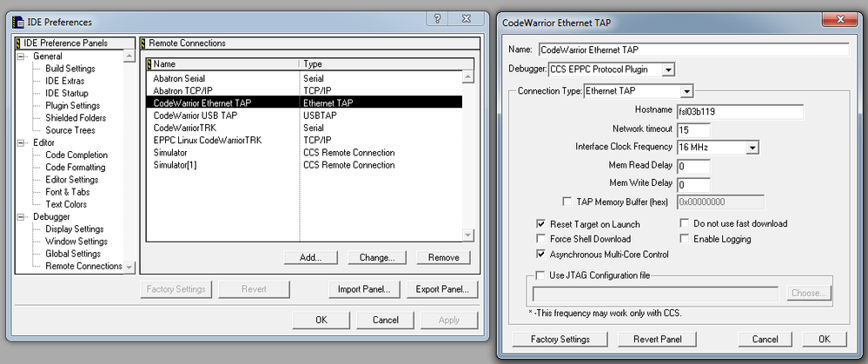Select the Simulator[1] connection row
Viewport: 868px width, 364px height.
pos(304,165)
